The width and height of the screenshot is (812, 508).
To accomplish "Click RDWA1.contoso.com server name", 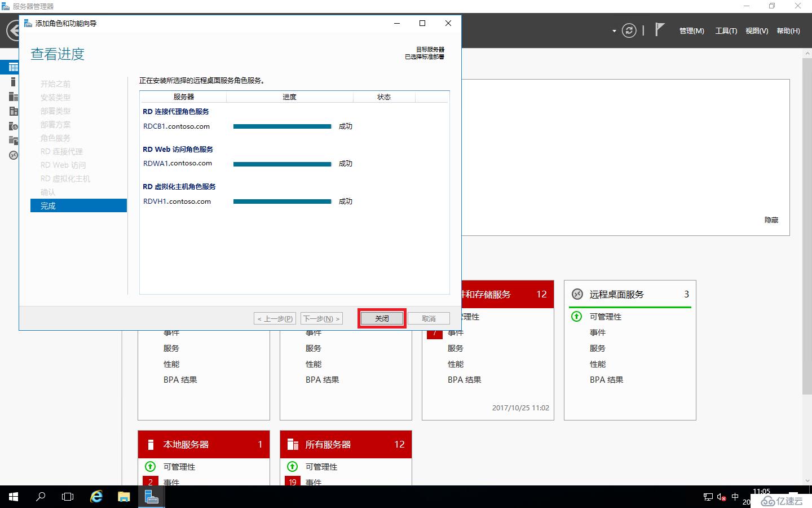I will pos(178,164).
